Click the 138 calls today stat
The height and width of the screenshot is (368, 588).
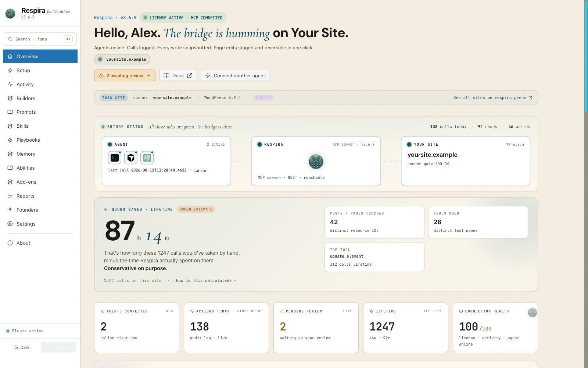(448, 127)
